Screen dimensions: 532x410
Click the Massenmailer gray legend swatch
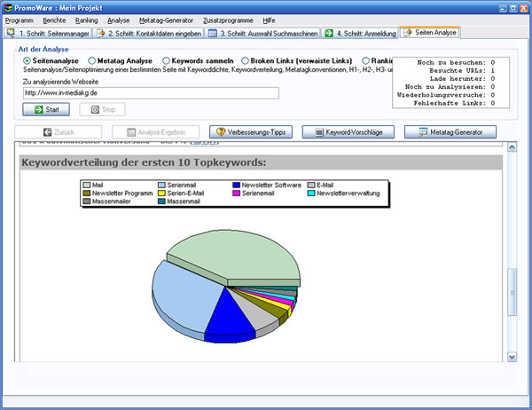(x=87, y=201)
